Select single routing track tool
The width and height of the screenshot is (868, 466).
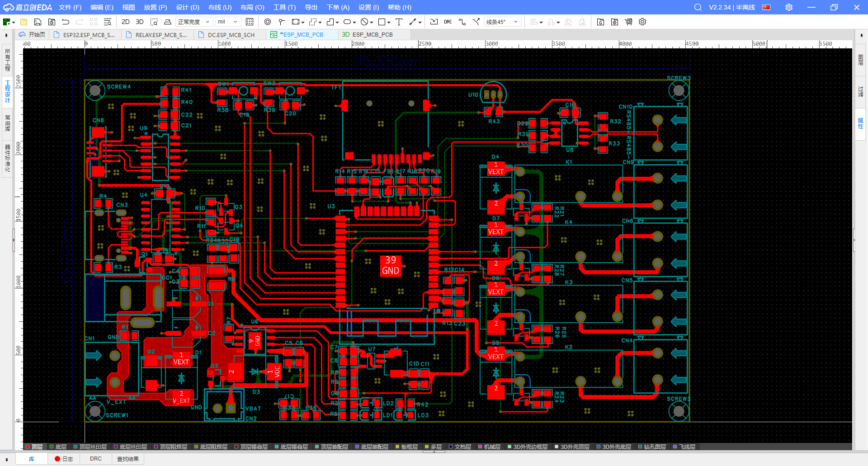click(x=462, y=22)
